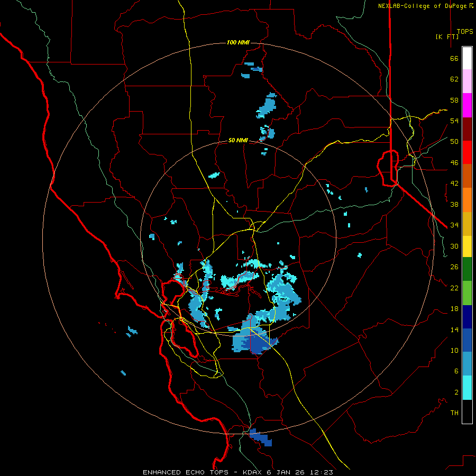Click the light pink legend swatch
Image resolution: width=476 pixels, height=476 pixels.
tap(467, 81)
